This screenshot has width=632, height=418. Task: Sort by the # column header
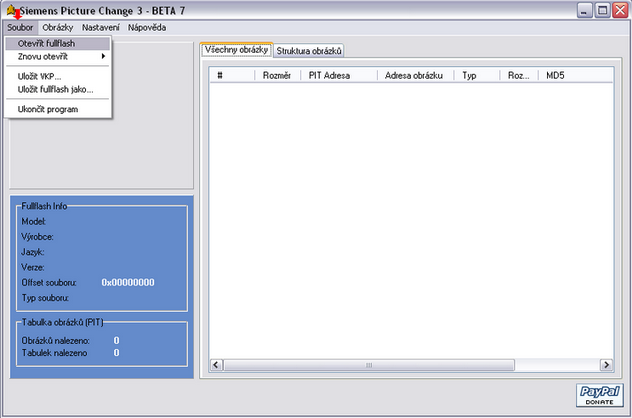232,75
